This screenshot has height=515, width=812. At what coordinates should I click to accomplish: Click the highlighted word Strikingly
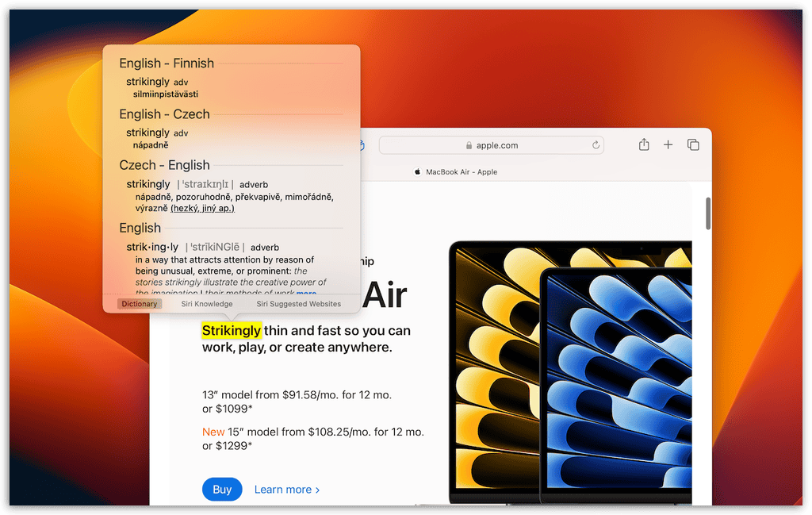(232, 331)
